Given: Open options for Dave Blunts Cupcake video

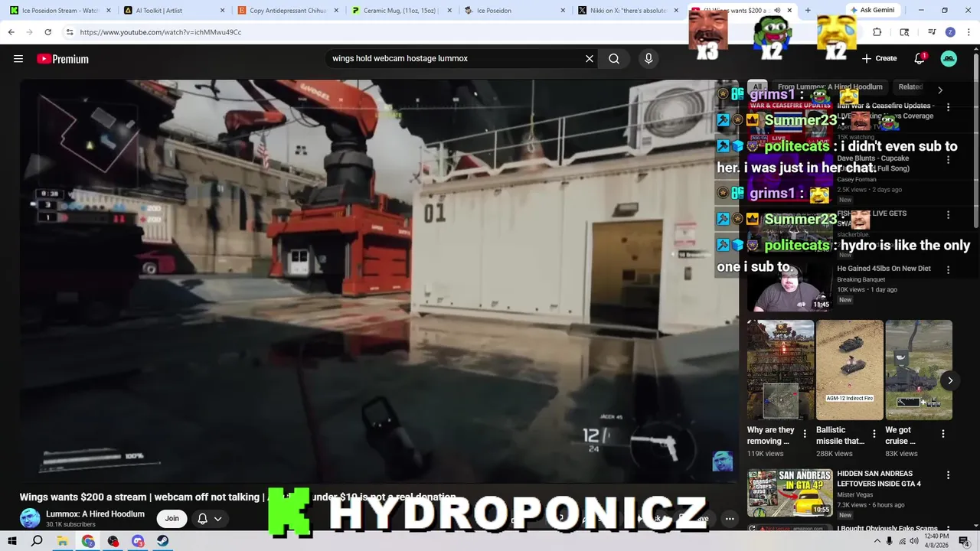Looking at the screenshot, I should pos(948,160).
